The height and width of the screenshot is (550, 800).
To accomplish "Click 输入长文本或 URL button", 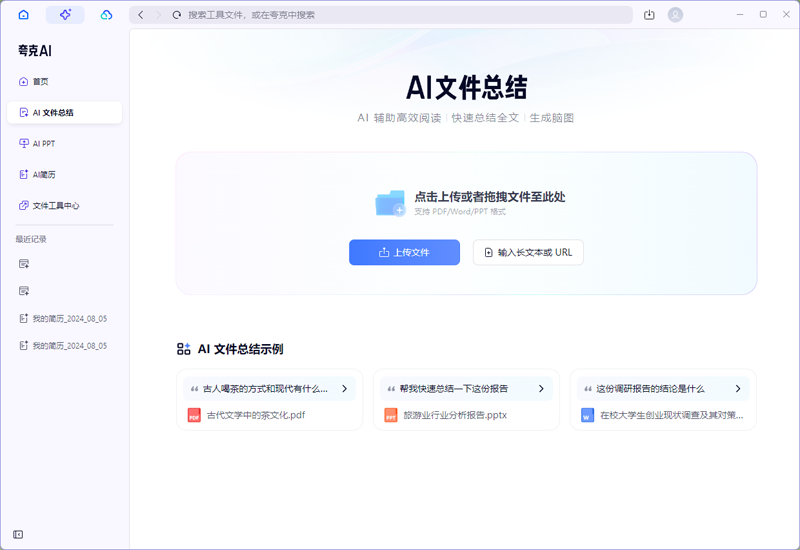I will click(x=528, y=252).
